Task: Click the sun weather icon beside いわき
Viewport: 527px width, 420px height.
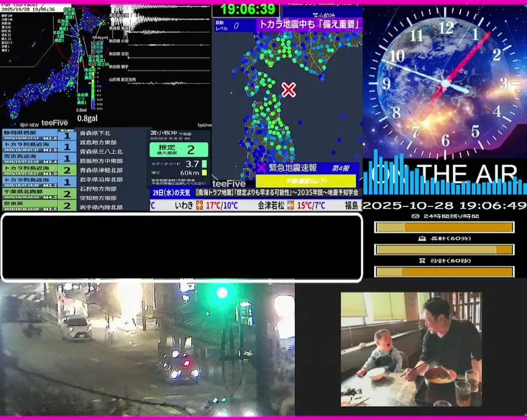Action: (x=200, y=205)
